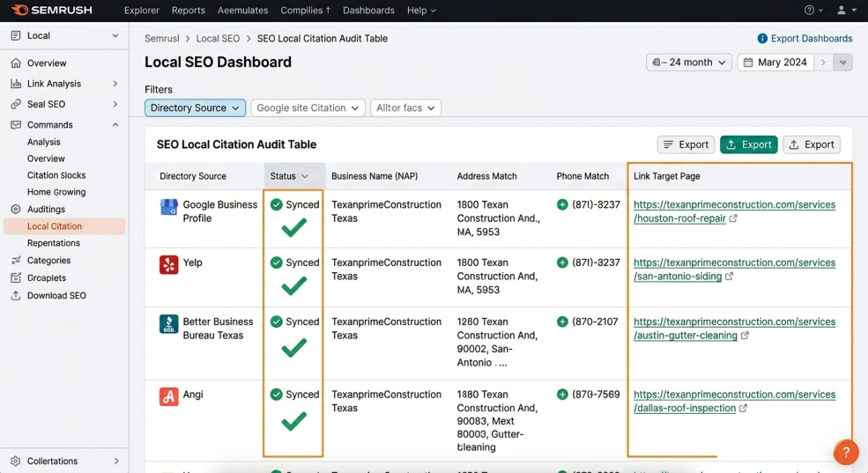The width and height of the screenshot is (868, 473).
Task: Select Repentations in the sidebar
Action: pyautogui.click(x=54, y=243)
